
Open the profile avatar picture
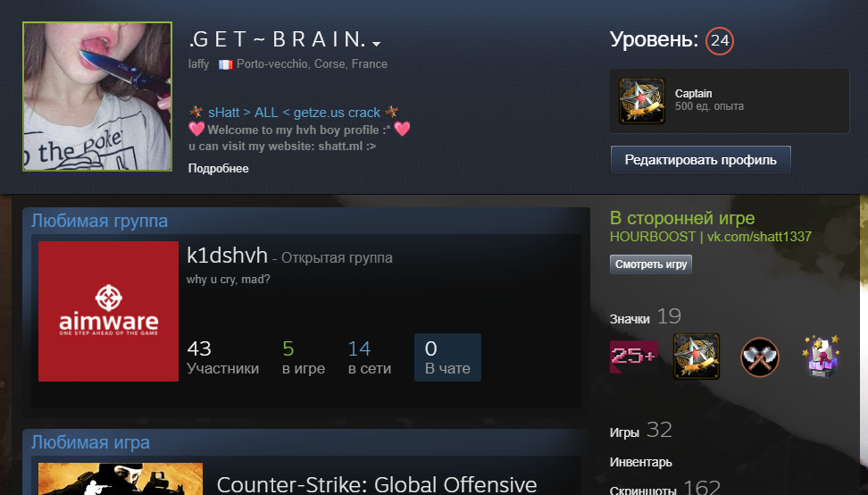(x=97, y=96)
